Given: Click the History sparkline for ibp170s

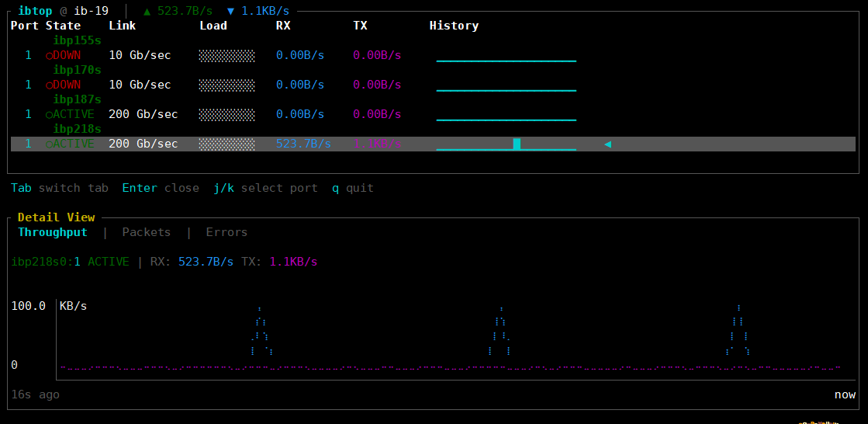Looking at the screenshot, I should [506, 89].
